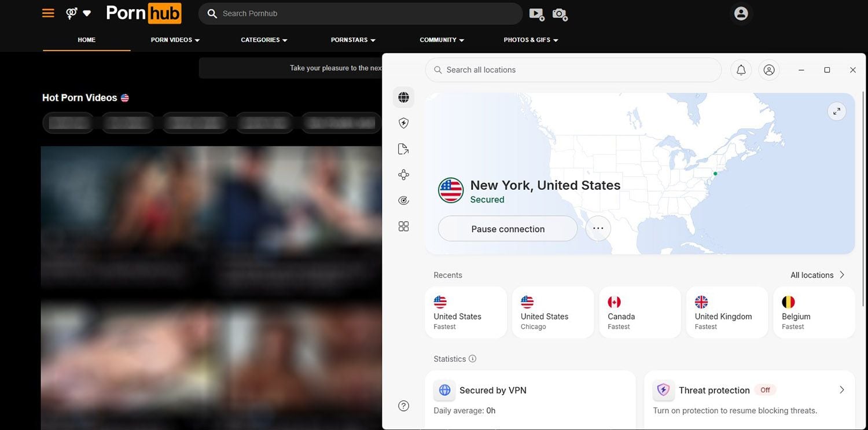This screenshot has height=430, width=868.
Task: Click the Threat protection Off badge
Action: pos(765,390)
